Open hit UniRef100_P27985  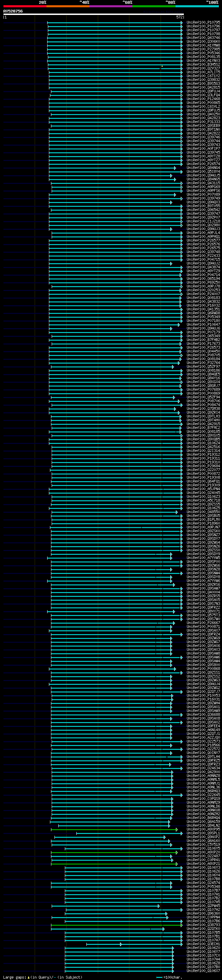203,49
